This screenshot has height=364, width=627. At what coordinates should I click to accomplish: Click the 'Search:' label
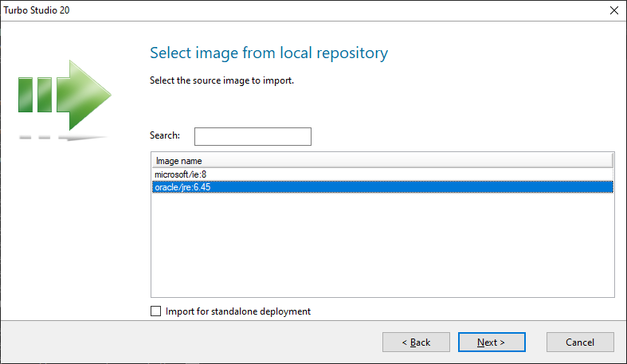165,135
